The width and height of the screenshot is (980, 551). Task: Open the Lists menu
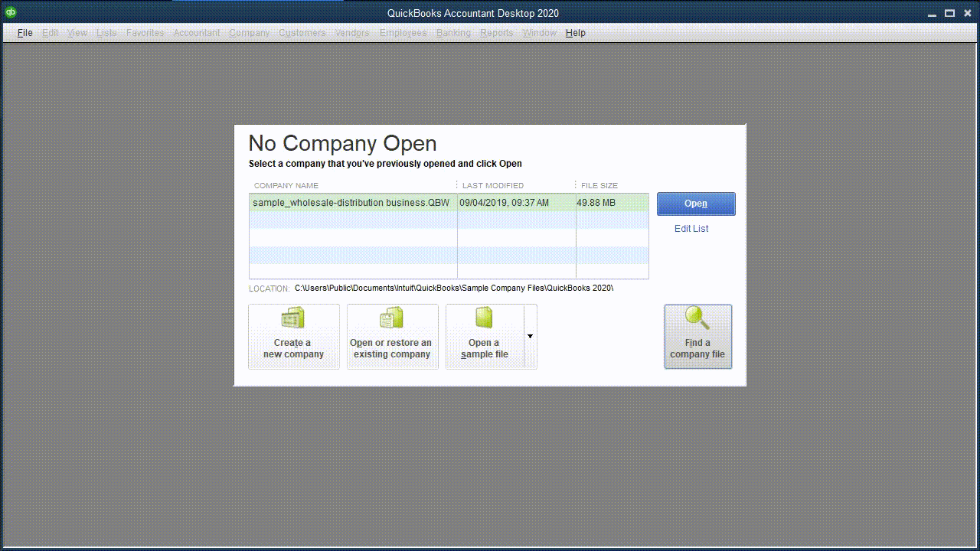pos(106,33)
